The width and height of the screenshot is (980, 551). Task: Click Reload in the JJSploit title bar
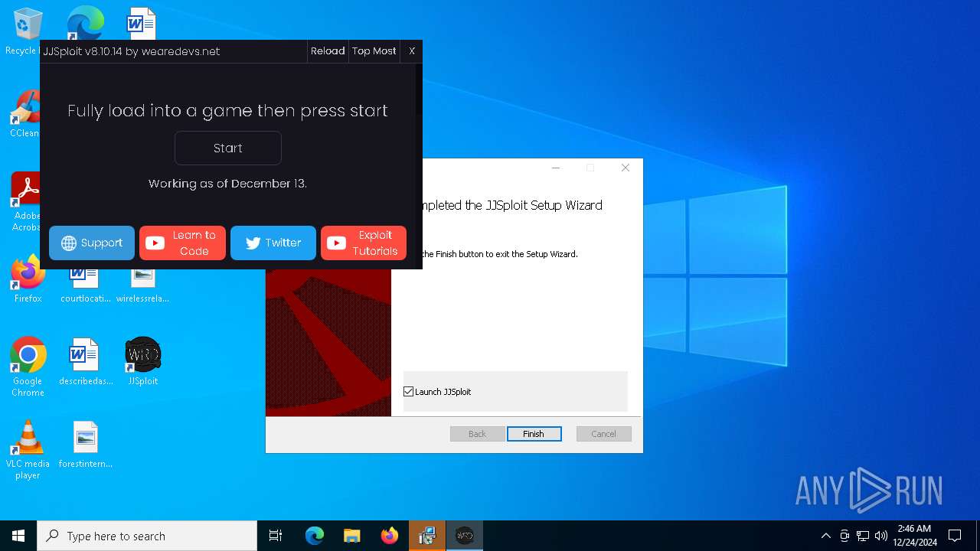tap(328, 51)
